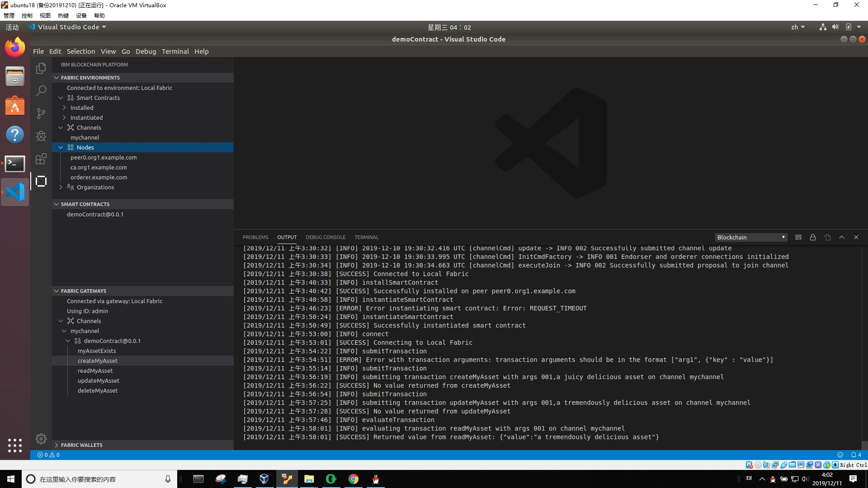
Task: Switch to the Debug Console tab
Action: click(325, 237)
